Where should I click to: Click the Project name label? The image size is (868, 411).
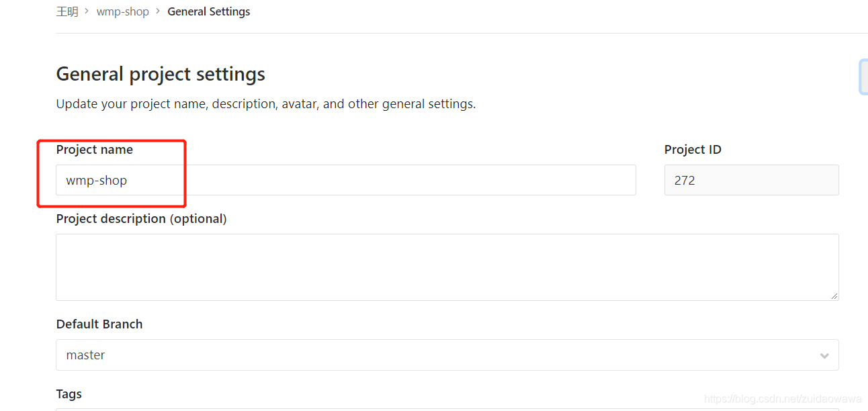coord(95,150)
